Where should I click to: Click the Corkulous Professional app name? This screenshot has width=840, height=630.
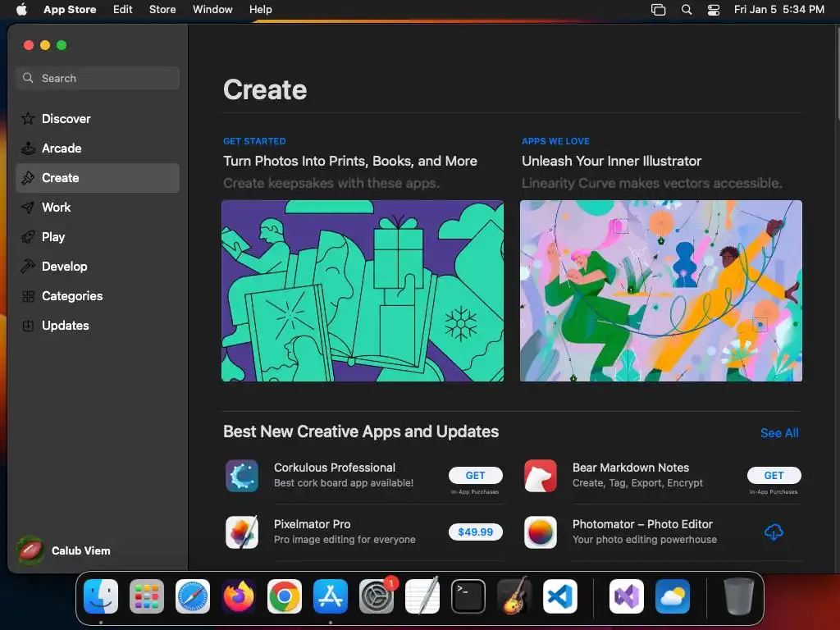[x=335, y=468]
